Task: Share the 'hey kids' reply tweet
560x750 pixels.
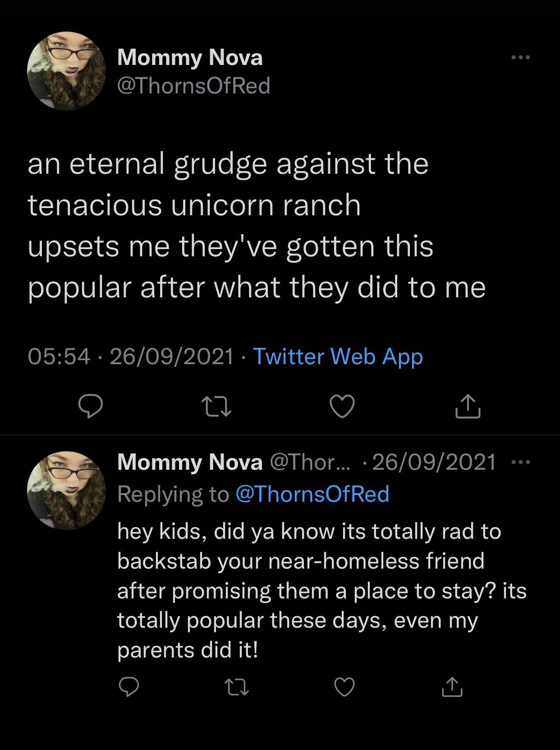Action: [x=452, y=687]
